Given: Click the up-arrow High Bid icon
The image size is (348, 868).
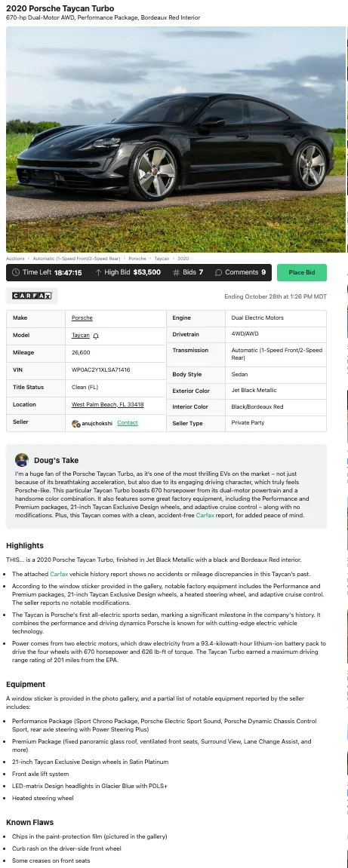Looking at the screenshot, I should point(98,272).
